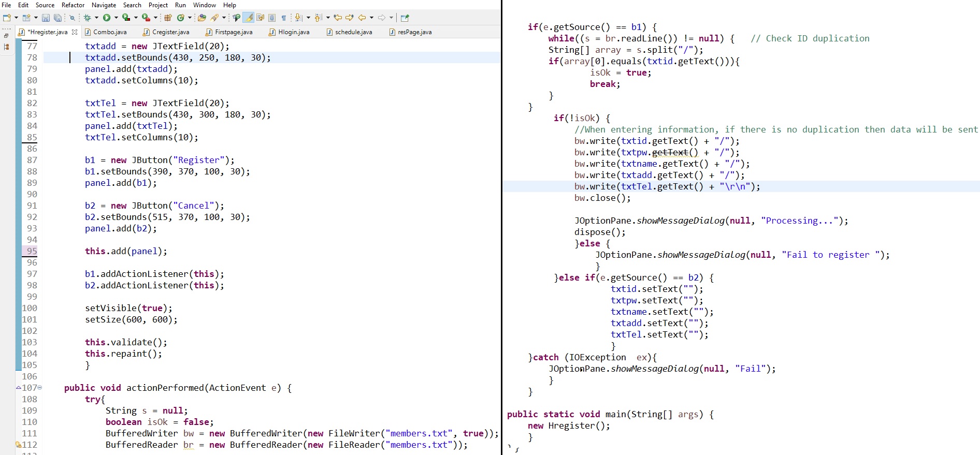Open the Run configurations dropdown arrow
This screenshot has width=980, height=455.
(x=116, y=18)
